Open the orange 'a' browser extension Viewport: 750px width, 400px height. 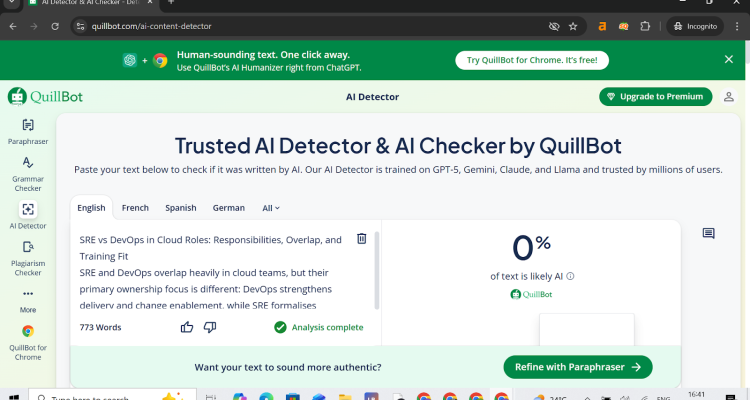(602, 26)
